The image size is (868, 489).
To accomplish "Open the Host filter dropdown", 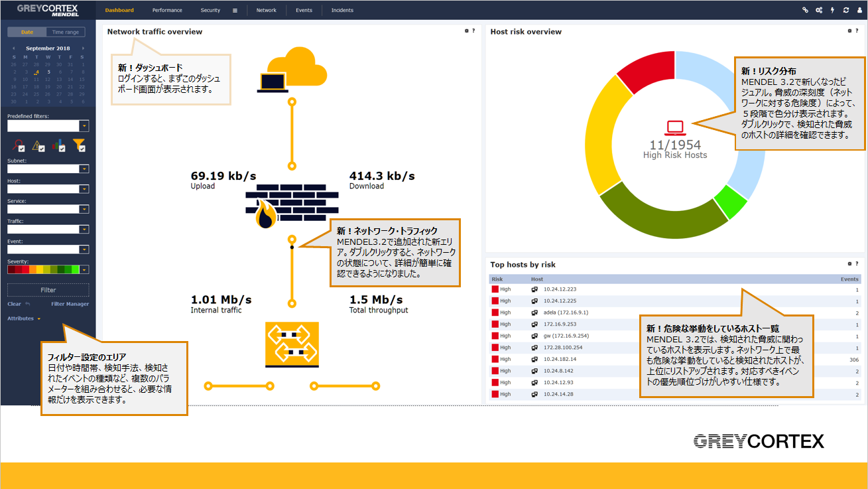I will coord(84,189).
